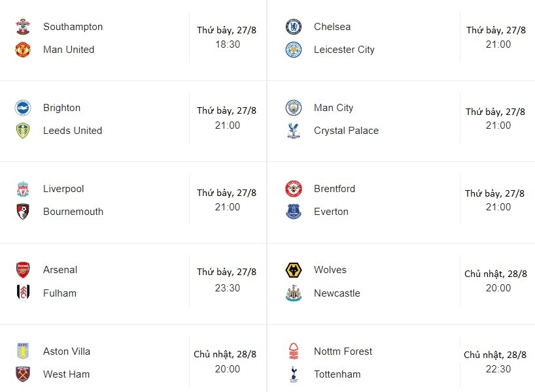Open the Leeds United team link

73,131
